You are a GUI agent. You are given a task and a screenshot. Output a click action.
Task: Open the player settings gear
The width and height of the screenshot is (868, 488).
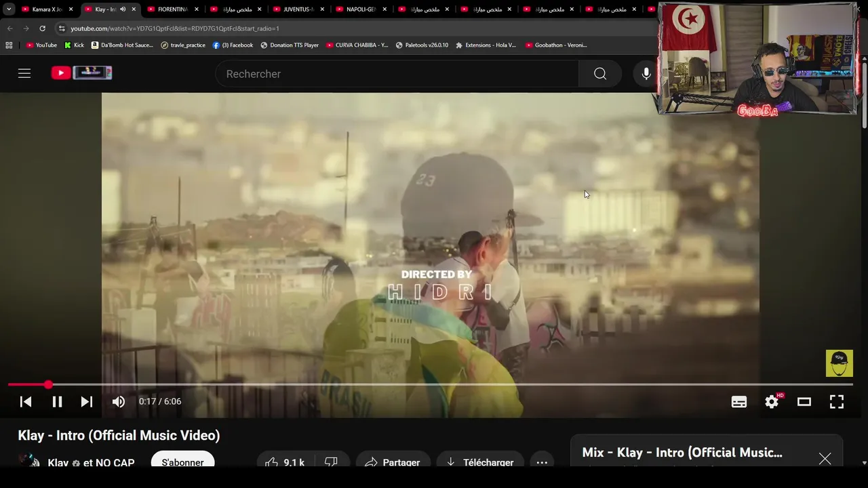click(x=772, y=401)
